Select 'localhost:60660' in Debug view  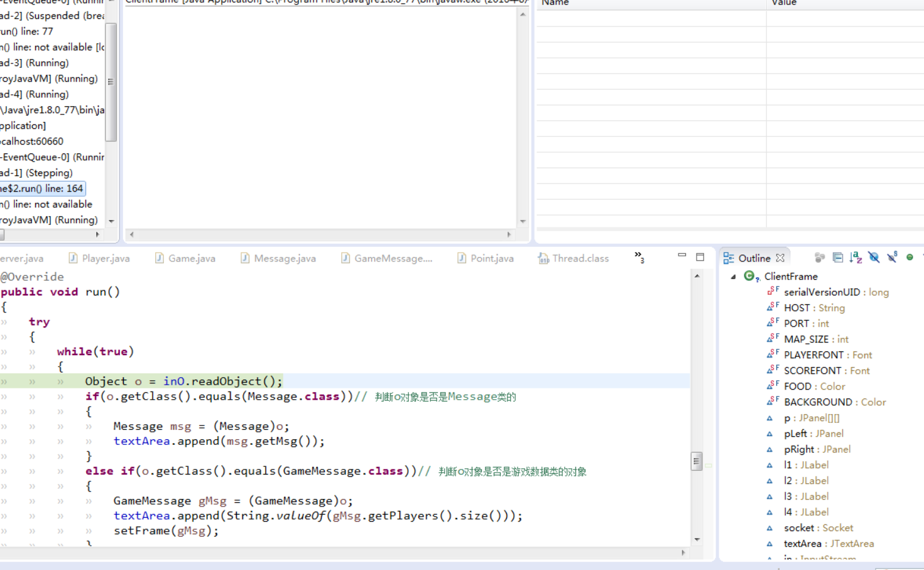point(31,141)
